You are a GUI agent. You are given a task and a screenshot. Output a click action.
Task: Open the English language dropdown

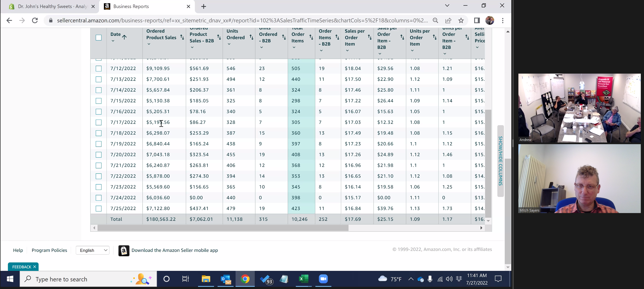(93, 250)
